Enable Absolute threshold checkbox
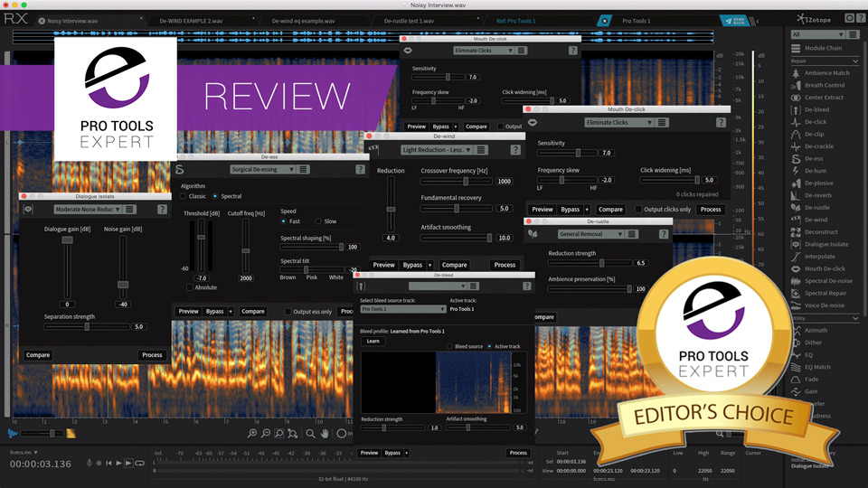Viewport: 868px width, 488px height. point(190,287)
